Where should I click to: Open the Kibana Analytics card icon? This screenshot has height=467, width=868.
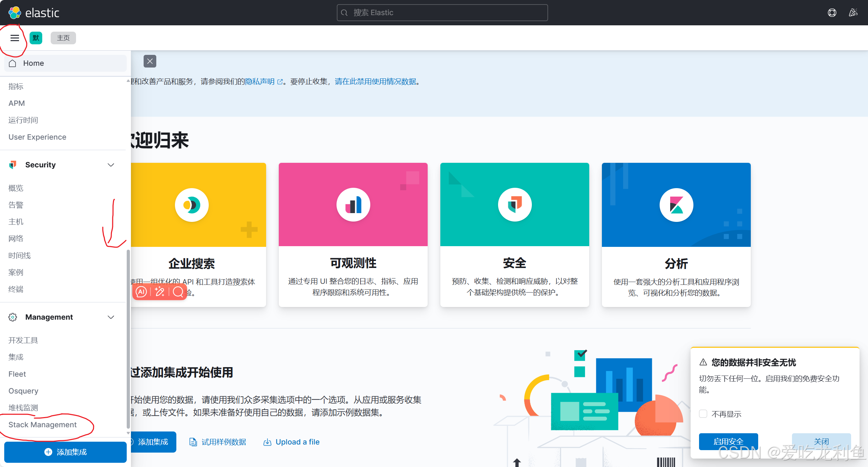(677, 205)
